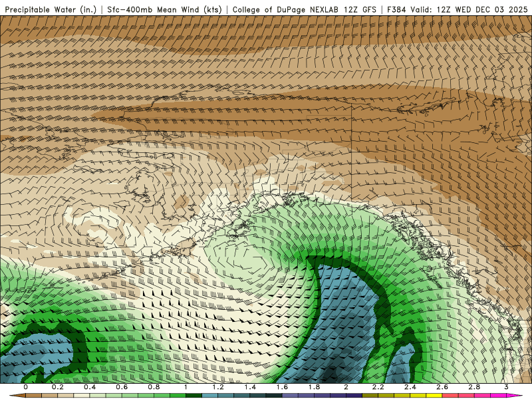The width and height of the screenshot is (532, 399).
Task: Select the red-pink 2.6–2.7 colorbar swatch
Action: [450, 396]
